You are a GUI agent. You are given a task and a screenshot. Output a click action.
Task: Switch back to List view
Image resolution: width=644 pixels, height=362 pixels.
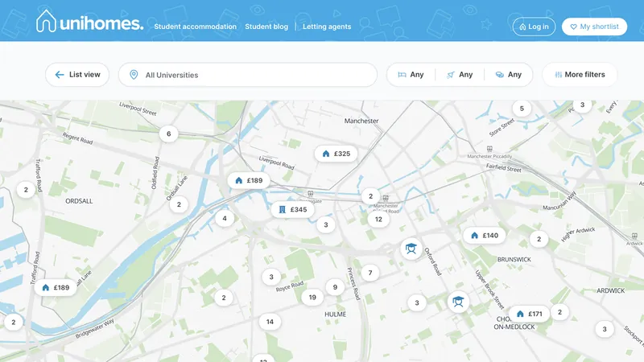point(77,75)
